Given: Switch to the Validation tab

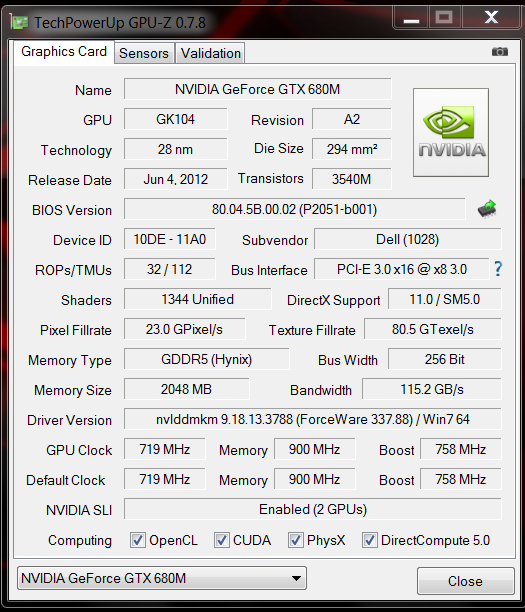Looking at the screenshot, I should tap(211, 53).
